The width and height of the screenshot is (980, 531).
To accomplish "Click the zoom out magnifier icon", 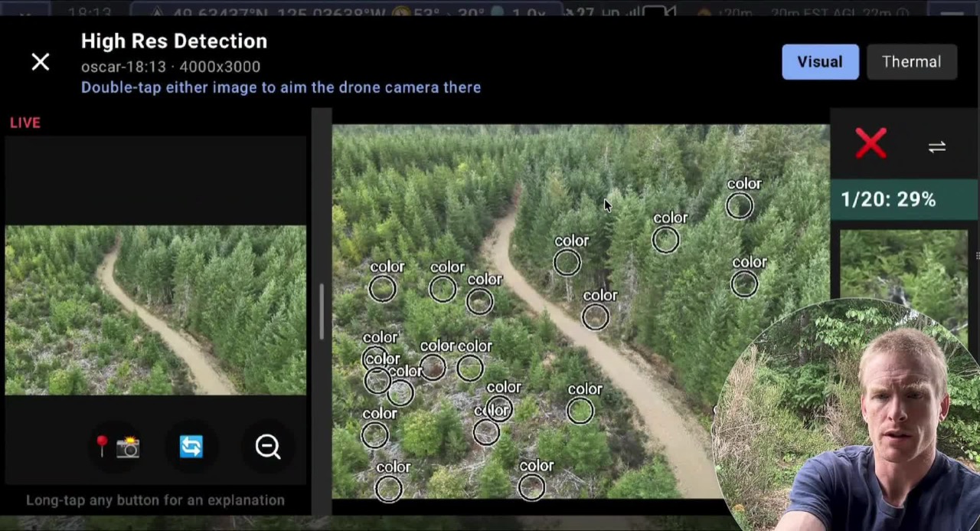I will tap(268, 447).
